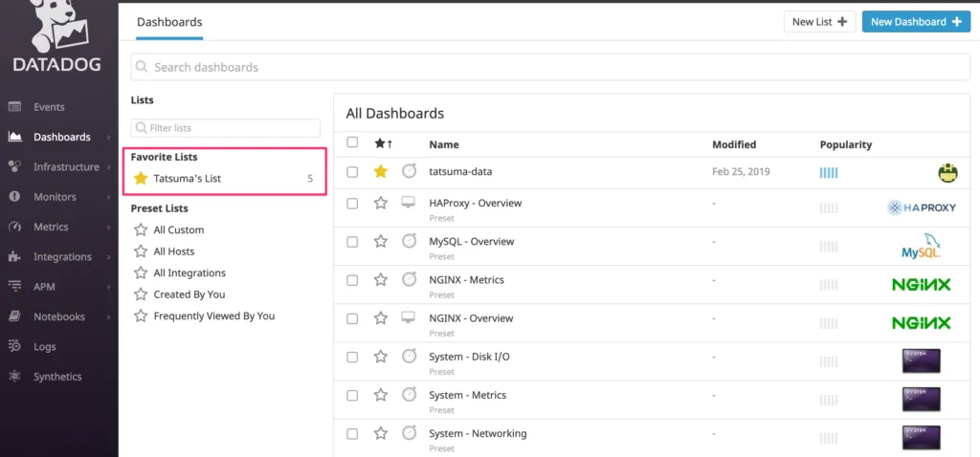This screenshot has height=457, width=980.
Task: Focus the Filter lists field
Action: click(x=226, y=128)
